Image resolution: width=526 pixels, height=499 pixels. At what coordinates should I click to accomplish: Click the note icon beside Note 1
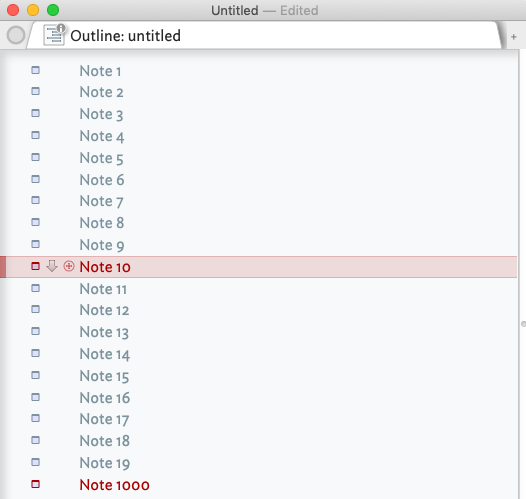35,70
